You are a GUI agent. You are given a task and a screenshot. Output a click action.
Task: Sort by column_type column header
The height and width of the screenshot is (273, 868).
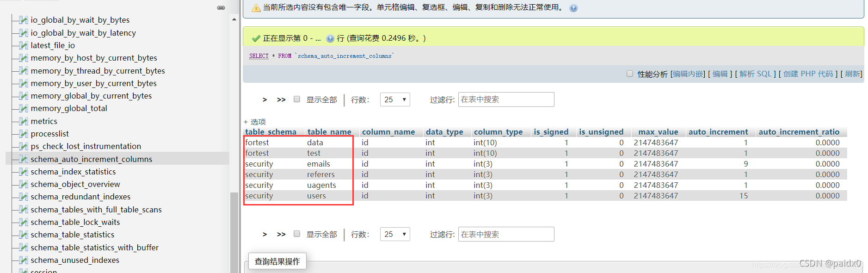click(498, 132)
